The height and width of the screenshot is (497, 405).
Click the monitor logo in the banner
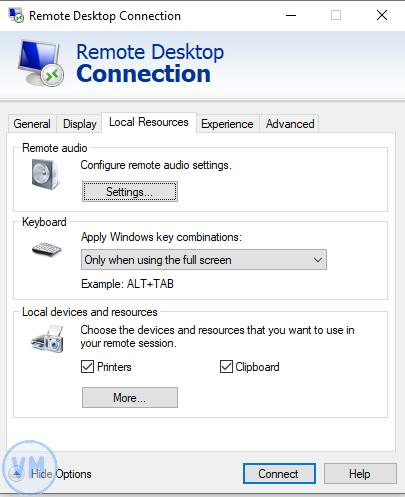click(40, 63)
